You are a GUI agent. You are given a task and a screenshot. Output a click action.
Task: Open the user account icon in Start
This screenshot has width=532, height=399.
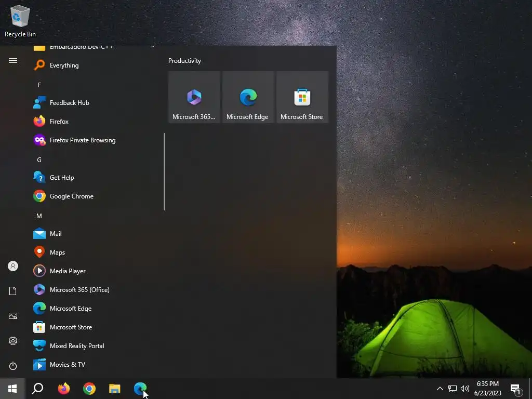pyautogui.click(x=13, y=266)
